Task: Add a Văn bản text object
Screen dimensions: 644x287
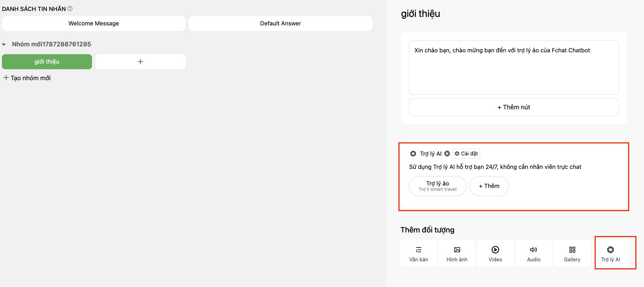Action: coord(419,253)
